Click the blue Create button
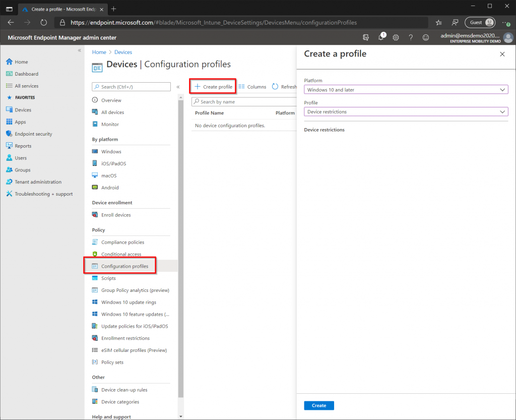The height and width of the screenshot is (420, 516). tap(319, 405)
